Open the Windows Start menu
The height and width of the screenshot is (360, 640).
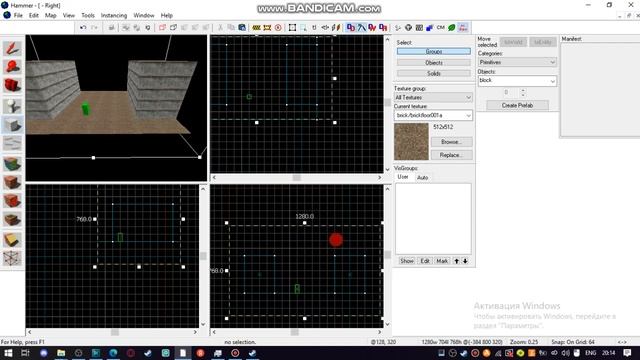8,353
